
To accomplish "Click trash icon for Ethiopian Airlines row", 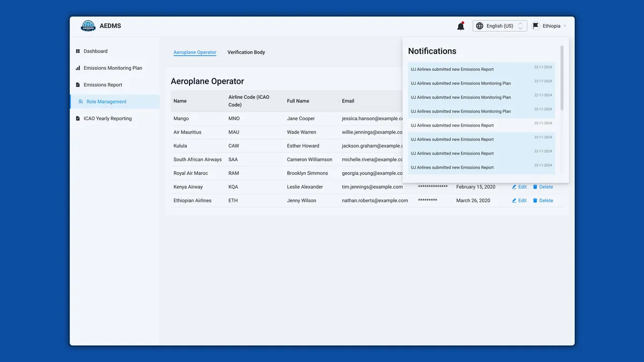I will pyautogui.click(x=535, y=201).
